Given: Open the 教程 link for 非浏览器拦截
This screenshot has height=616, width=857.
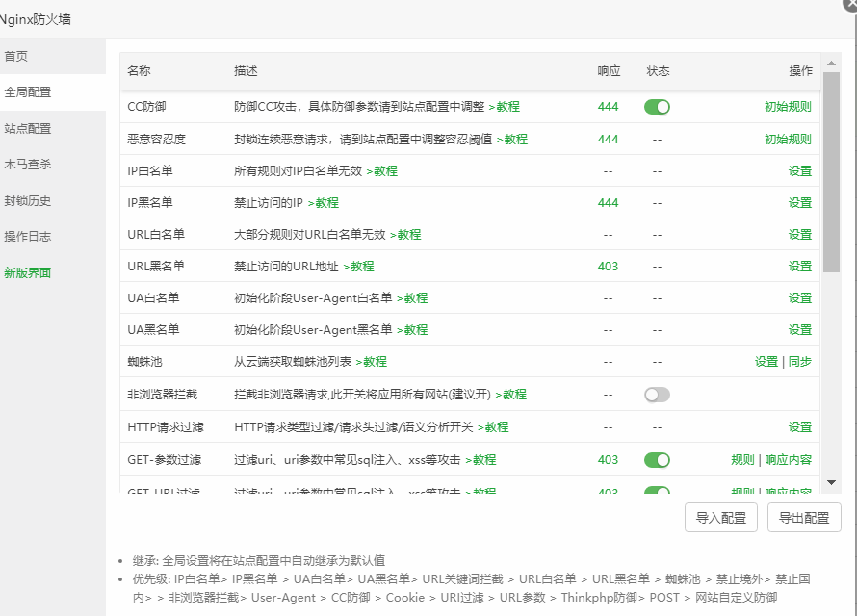Looking at the screenshot, I should pos(511,395).
